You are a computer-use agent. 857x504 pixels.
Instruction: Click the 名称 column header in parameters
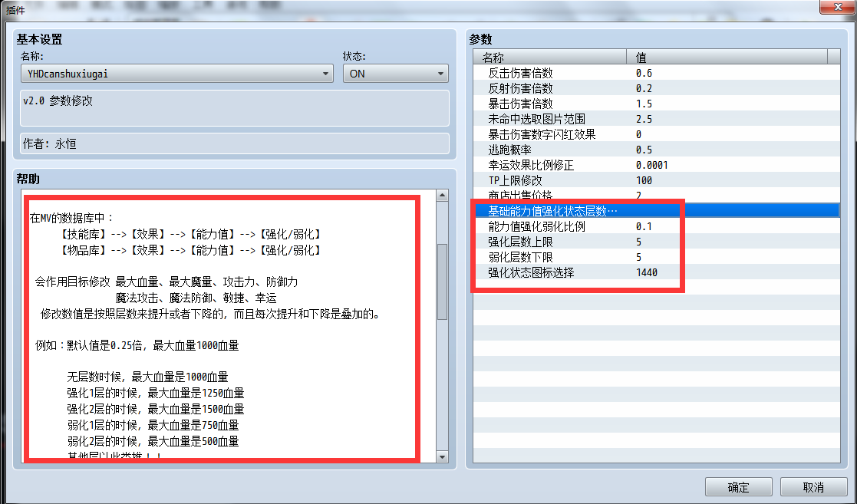tap(550, 57)
